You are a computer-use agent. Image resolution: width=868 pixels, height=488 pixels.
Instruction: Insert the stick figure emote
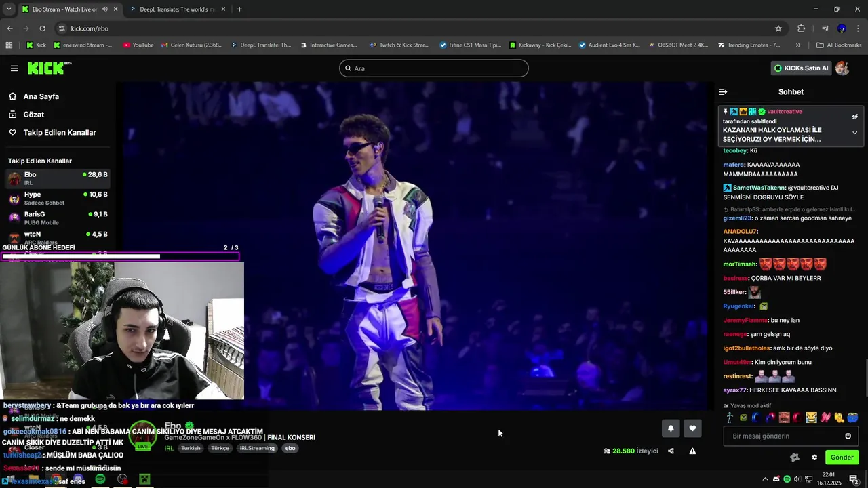point(730,418)
